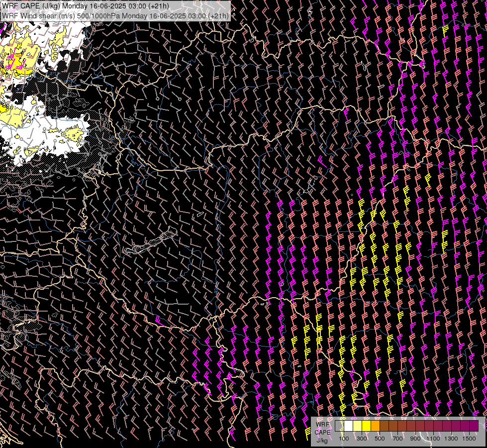Click the legend value label 500

[x=380, y=439]
